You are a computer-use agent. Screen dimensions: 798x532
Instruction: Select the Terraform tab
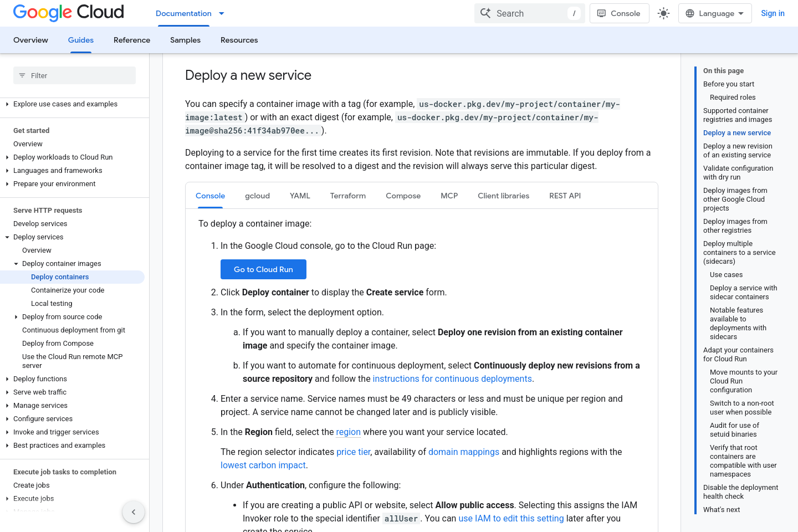tap(348, 196)
